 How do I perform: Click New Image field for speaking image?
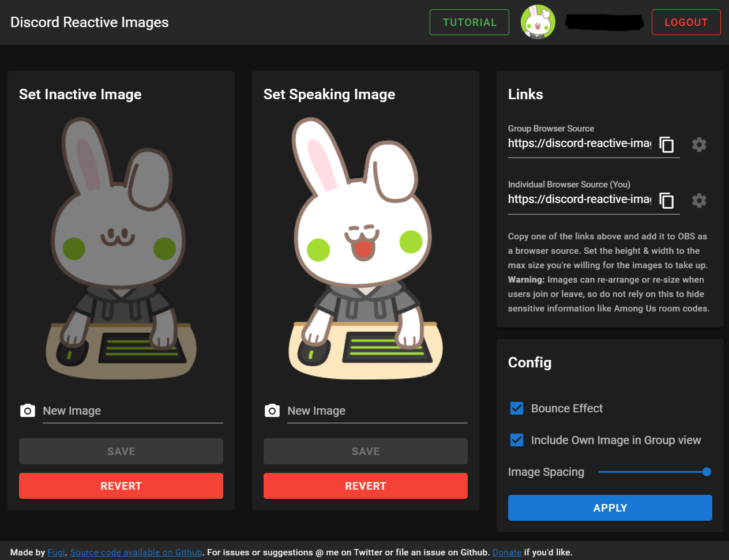pyautogui.click(x=377, y=411)
